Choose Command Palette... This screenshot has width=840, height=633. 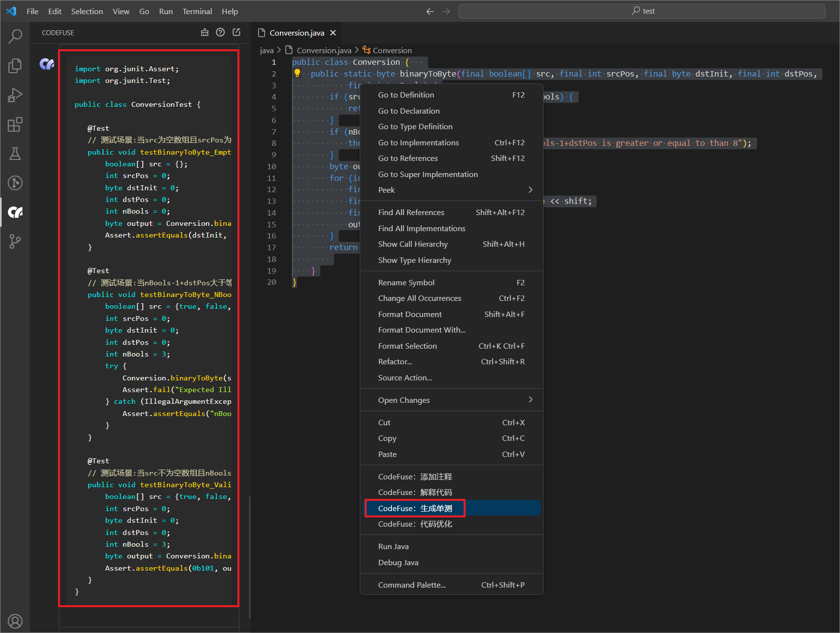[451, 585]
